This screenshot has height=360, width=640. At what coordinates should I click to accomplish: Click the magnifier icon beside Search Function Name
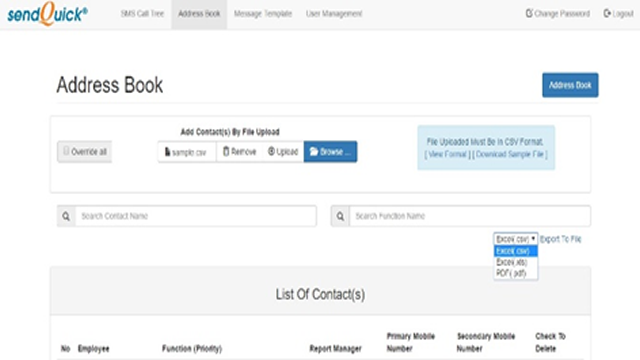tap(340, 216)
